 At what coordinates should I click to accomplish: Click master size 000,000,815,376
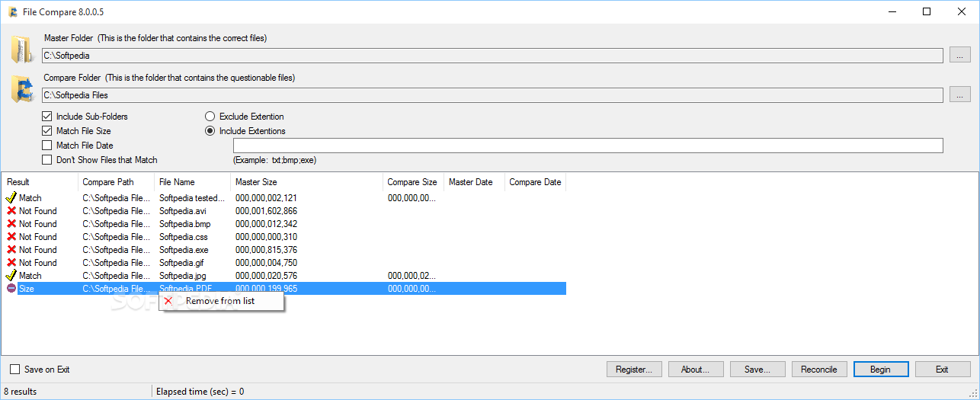(266, 250)
